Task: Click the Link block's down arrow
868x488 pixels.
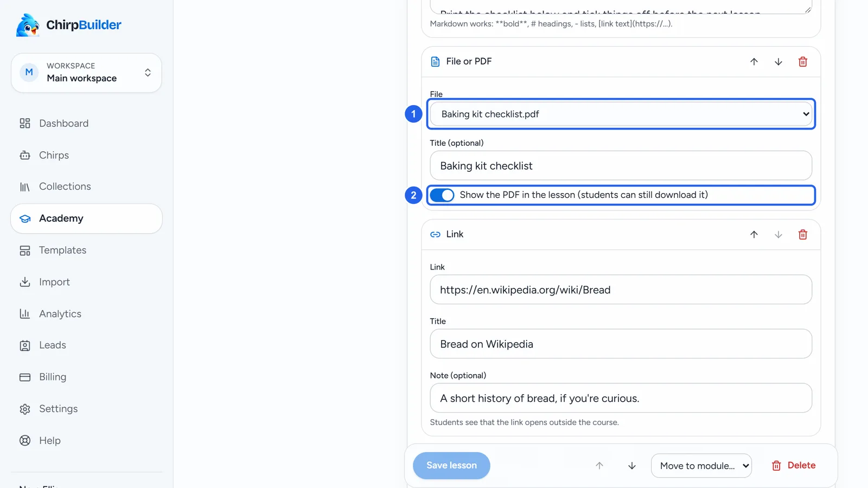Action: click(778, 235)
